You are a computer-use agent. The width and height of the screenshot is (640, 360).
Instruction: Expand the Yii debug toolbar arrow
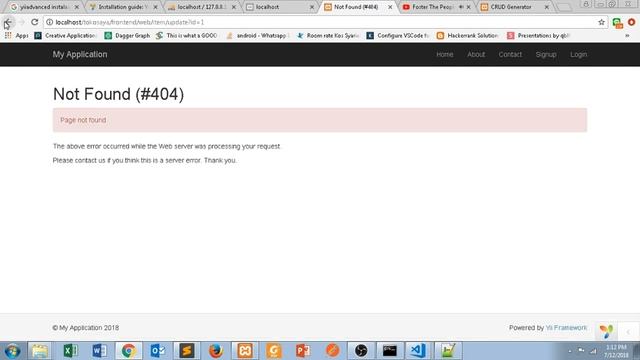pyautogui.click(x=628, y=332)
